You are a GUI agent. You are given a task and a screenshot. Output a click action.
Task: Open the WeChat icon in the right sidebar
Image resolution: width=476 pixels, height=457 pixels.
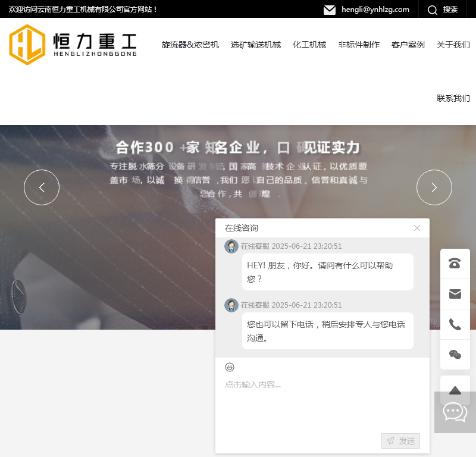click(x=455, y=354)
